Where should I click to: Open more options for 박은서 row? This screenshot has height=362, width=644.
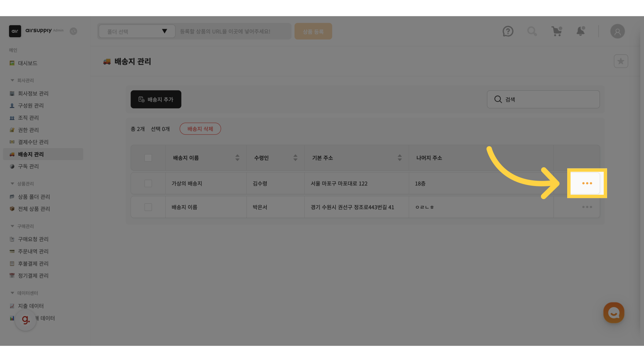coord(587,207)
